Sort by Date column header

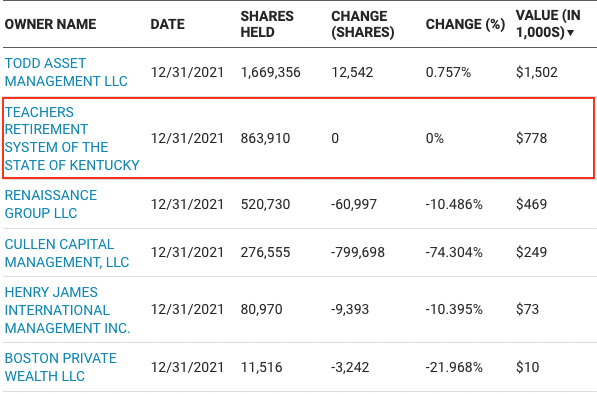[x=168, y=24]
